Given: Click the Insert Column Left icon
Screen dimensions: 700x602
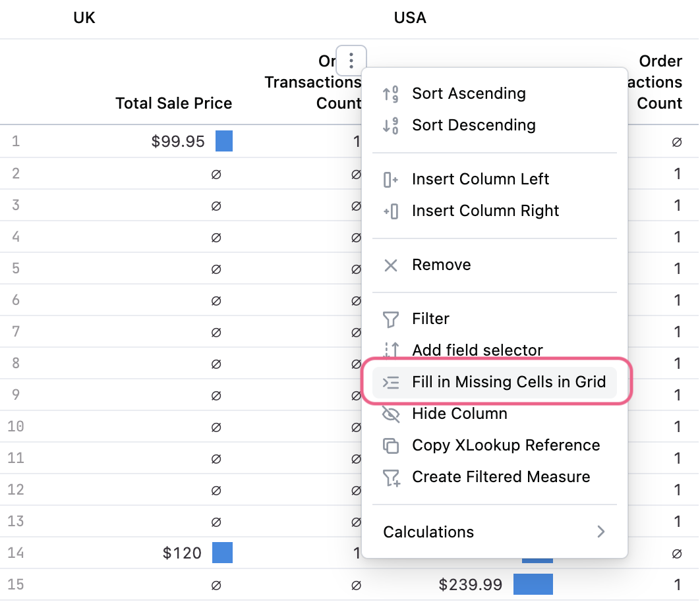Looking at the screenshot, I should click(390, 179).
